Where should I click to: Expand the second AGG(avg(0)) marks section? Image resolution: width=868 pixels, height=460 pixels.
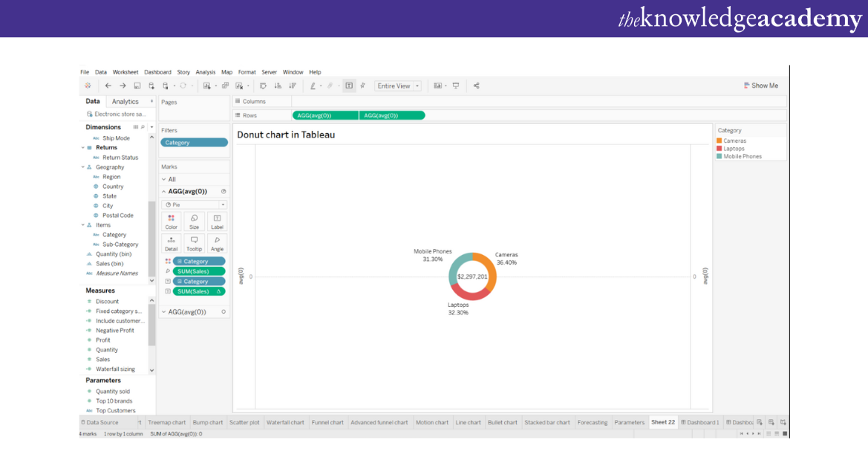pyautogui.click(x=164, y=312)
